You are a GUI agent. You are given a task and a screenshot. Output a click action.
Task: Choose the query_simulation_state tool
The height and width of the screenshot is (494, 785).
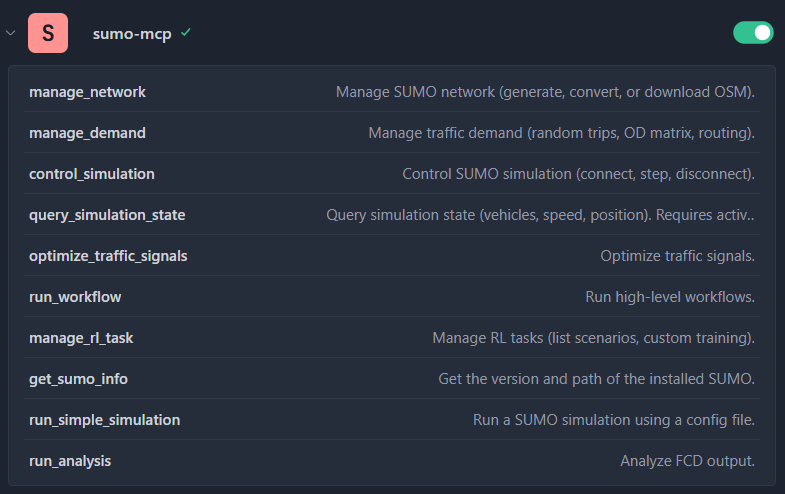coord(107,215)
